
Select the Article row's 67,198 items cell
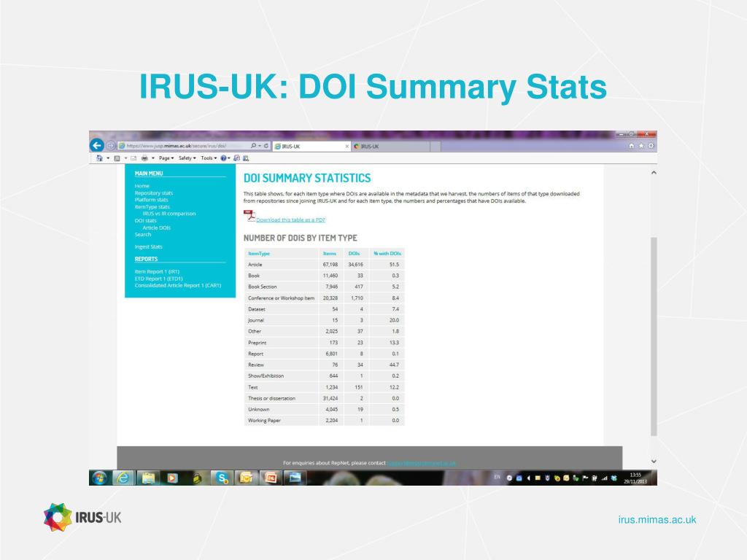pos(330,264)
